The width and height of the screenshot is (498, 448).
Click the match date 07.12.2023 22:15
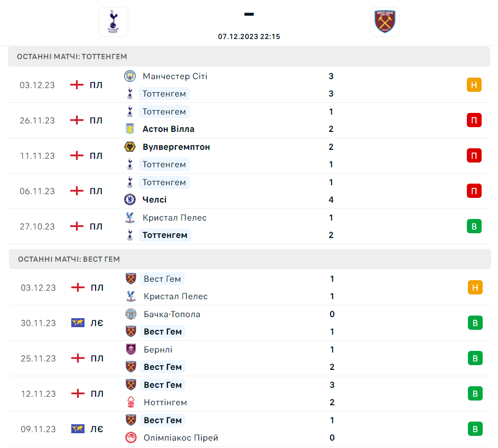[249, 36]
